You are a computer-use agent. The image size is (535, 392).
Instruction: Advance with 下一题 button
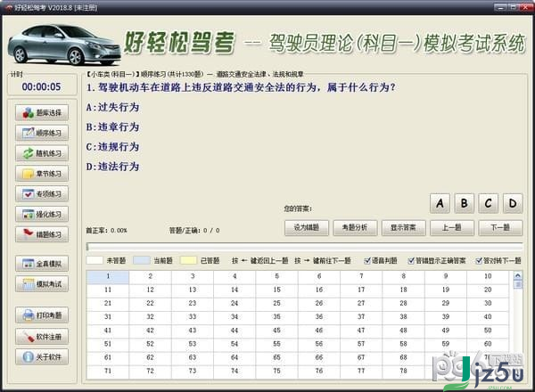click(500, 228)
